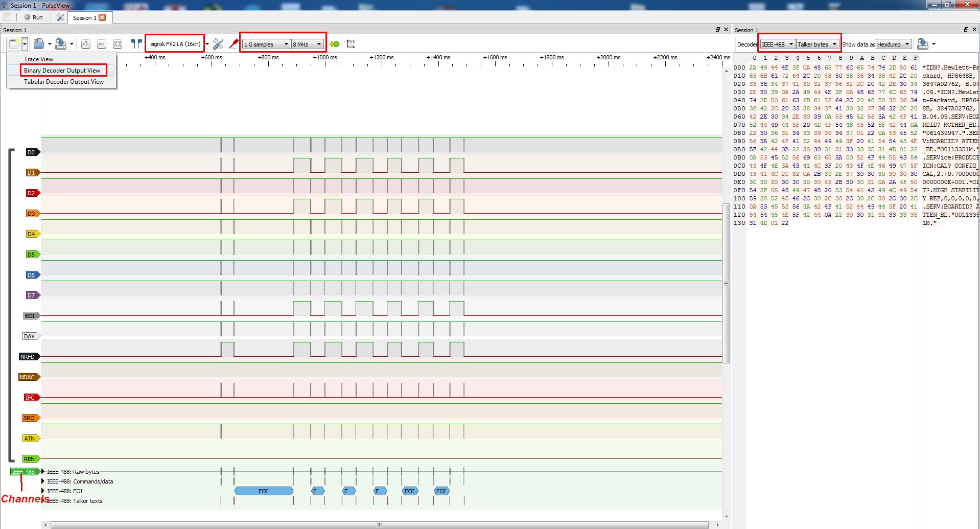Expand the save decoder output dropdown arrow
Screen dimensions: 980x529
point(934,44)
